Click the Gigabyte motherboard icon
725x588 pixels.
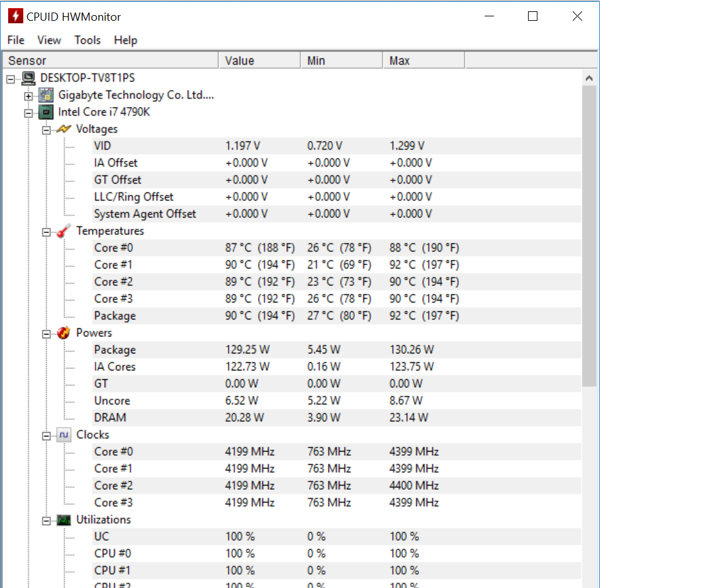46,95
